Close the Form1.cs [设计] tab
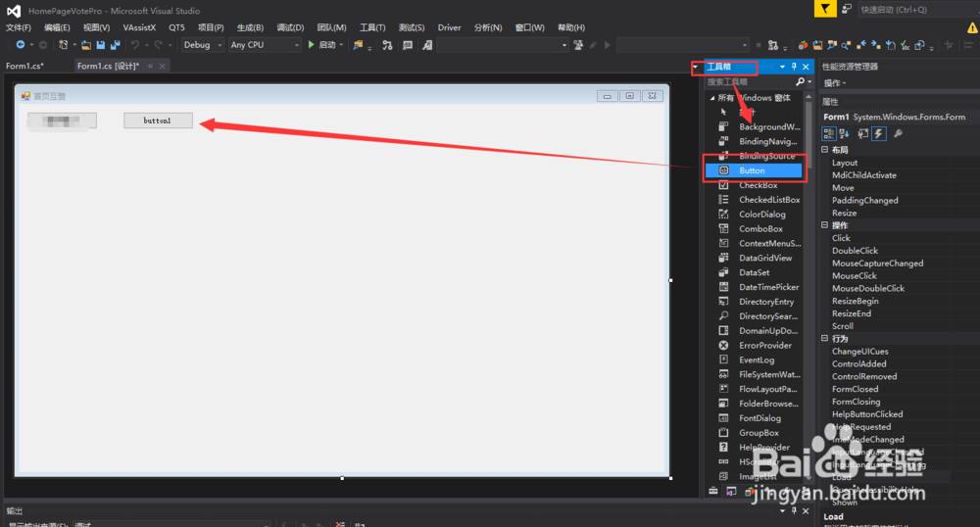The image size is (980, 527). pos(163,66)
